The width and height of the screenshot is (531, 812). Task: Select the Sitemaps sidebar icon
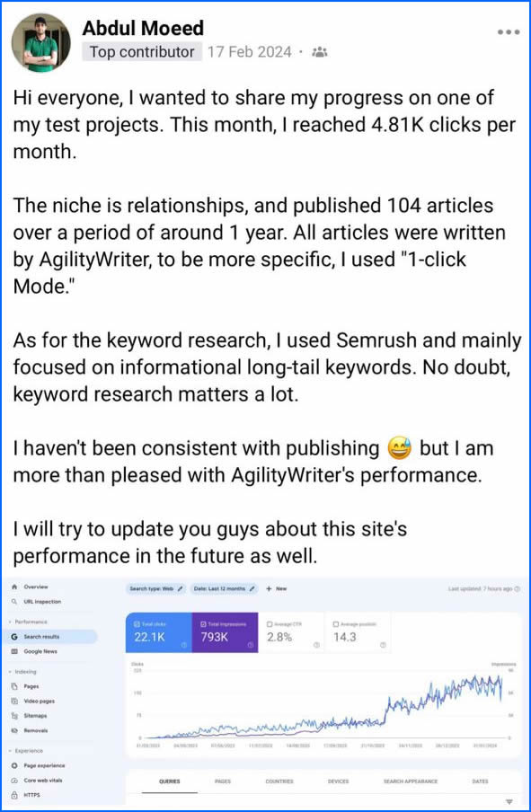(15, 715)
